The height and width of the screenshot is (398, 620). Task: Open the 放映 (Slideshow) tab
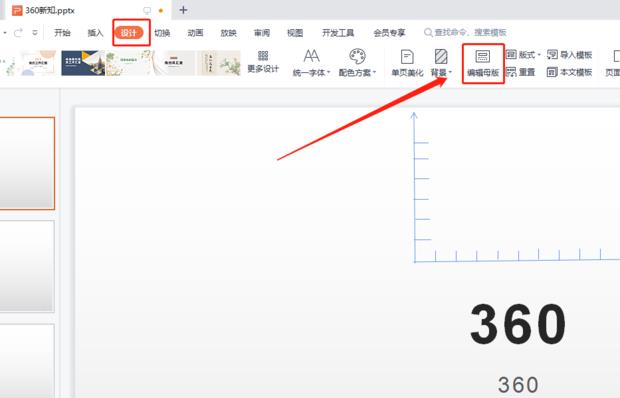click(229, 33)
